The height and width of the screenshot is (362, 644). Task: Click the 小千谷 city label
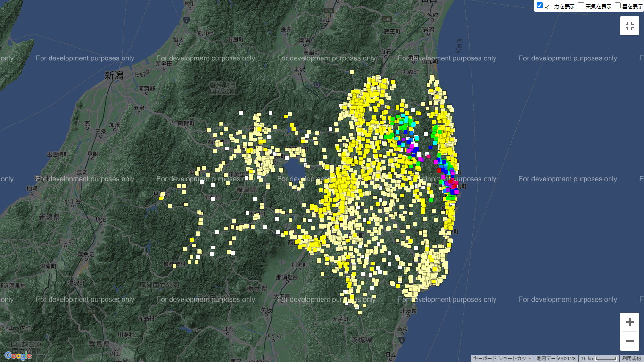pyautogui.click(x=73, y=201)
